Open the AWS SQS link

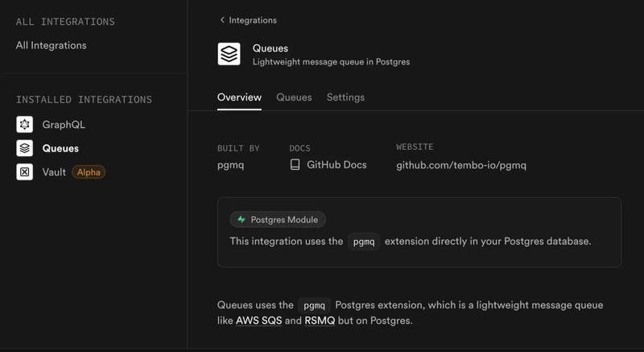pos(258,321)
